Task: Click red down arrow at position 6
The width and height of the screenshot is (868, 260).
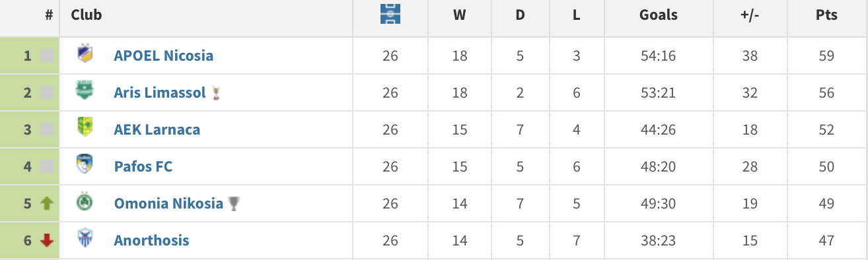Action: 47,241
